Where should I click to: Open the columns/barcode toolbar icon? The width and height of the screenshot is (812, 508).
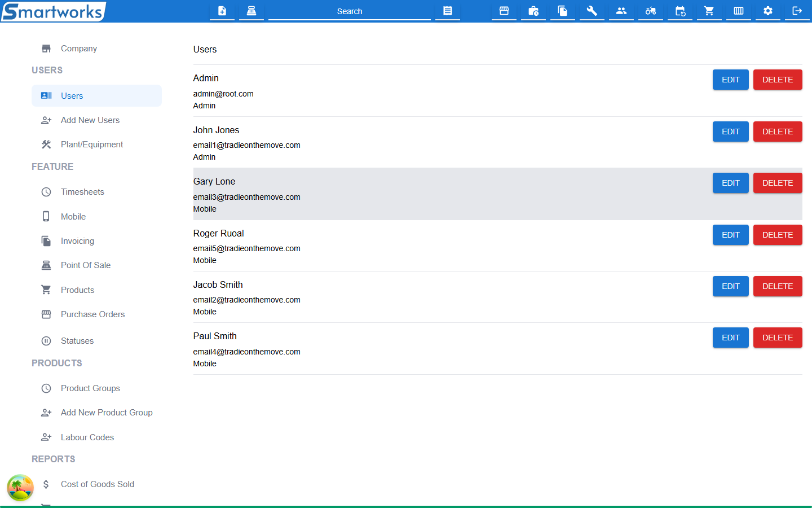pos(739,11)
